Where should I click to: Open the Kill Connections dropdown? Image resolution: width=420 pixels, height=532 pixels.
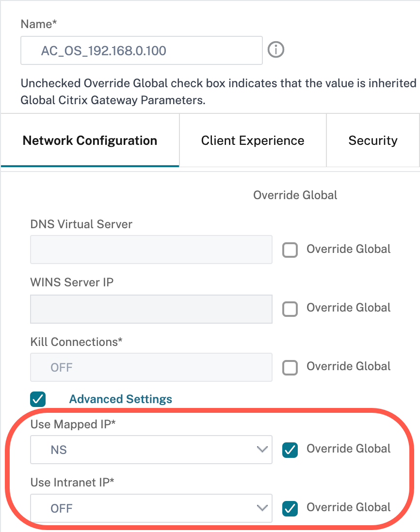pyautogui.click(x=151, y=367)
